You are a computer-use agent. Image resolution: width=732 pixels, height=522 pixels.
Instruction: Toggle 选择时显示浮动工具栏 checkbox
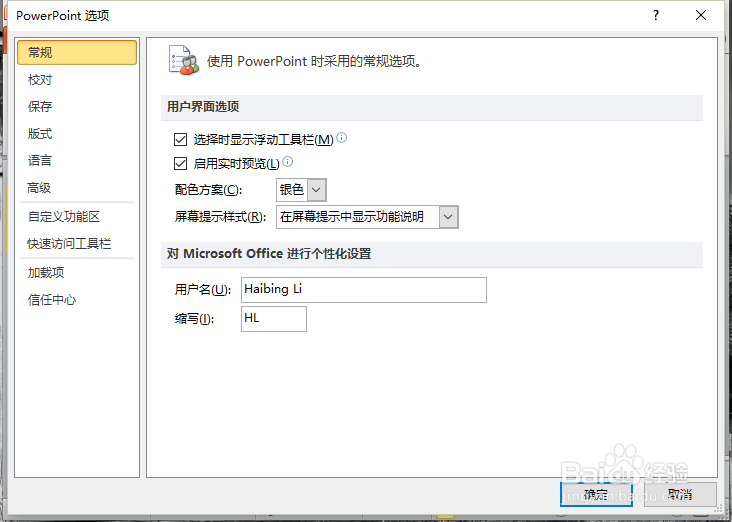coord(180,139)
